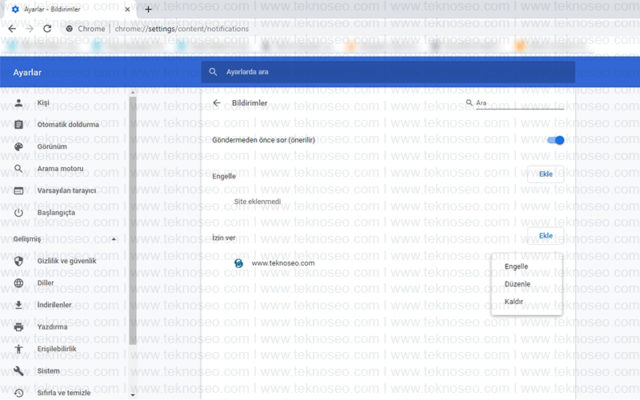640x400 pixels.
Task: Select Başlangıçta in sidebar
Action: 56,213
